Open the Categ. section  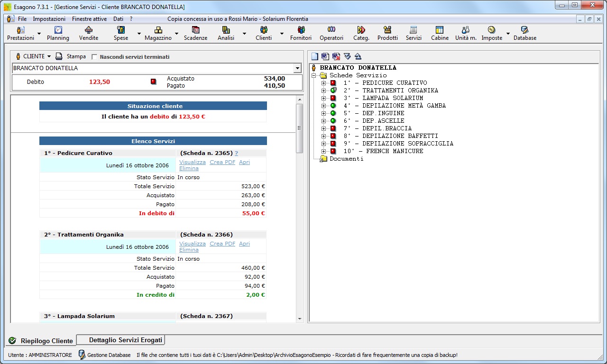[361, 33]
